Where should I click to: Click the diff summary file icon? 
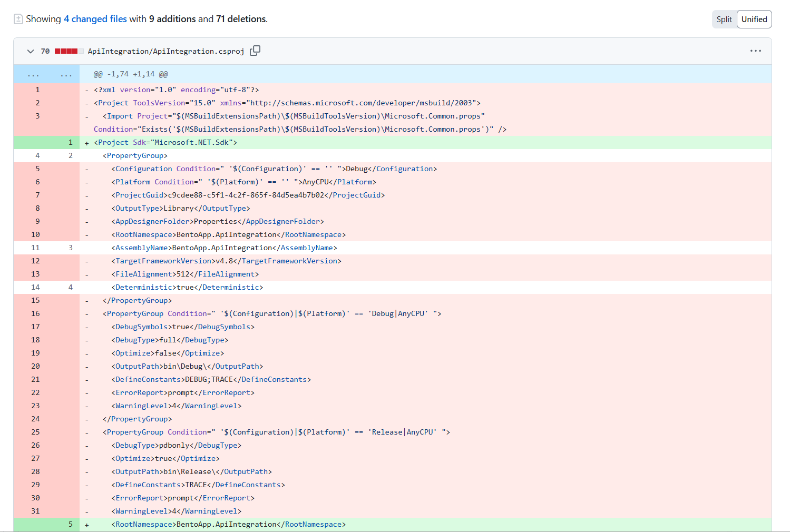[18, 19]
